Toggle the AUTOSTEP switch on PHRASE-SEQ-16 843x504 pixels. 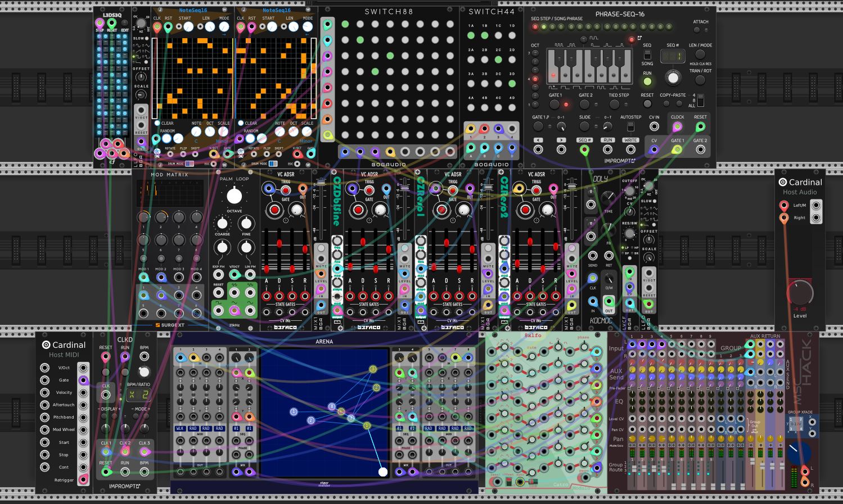click(x=630, y=126)
